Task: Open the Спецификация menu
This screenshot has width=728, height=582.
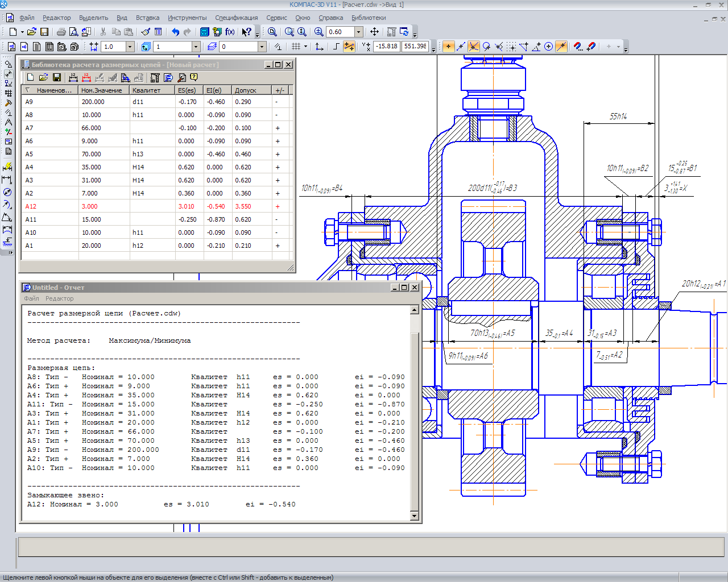Action: coord(236,18)
